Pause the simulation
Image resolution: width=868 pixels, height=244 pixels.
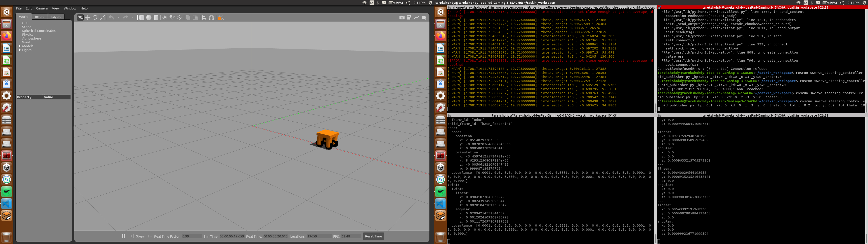click(x=123, y=236)
